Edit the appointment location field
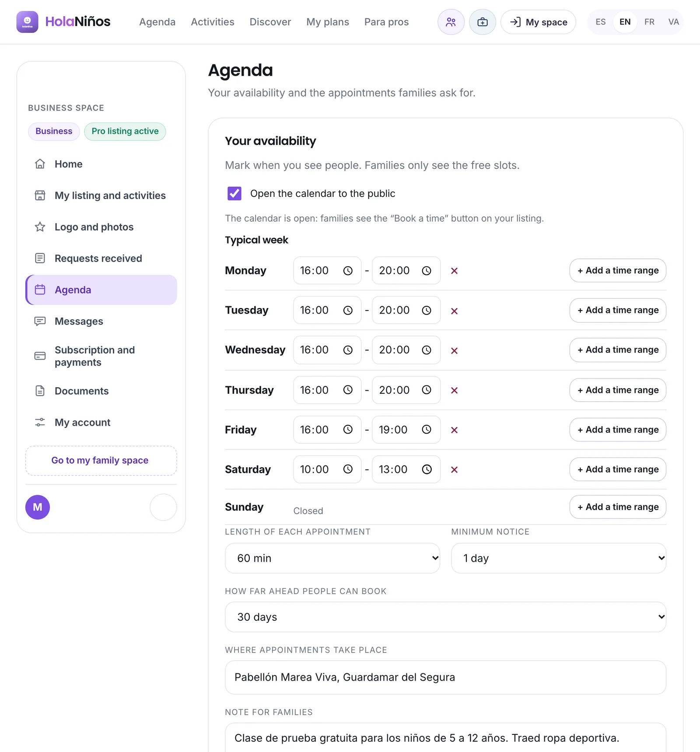This screenshot has height=752, width=700. click(445, 677)
